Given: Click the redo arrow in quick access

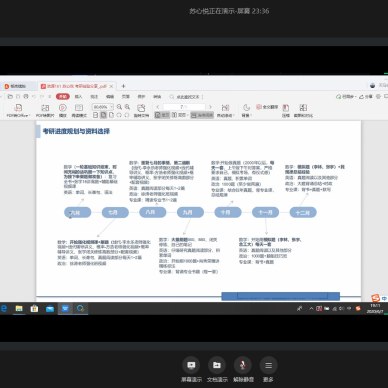Looking at the screenshot, I should [42, 97].
